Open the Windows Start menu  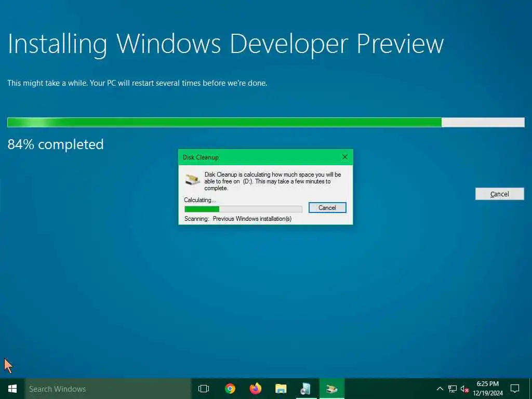12,389
